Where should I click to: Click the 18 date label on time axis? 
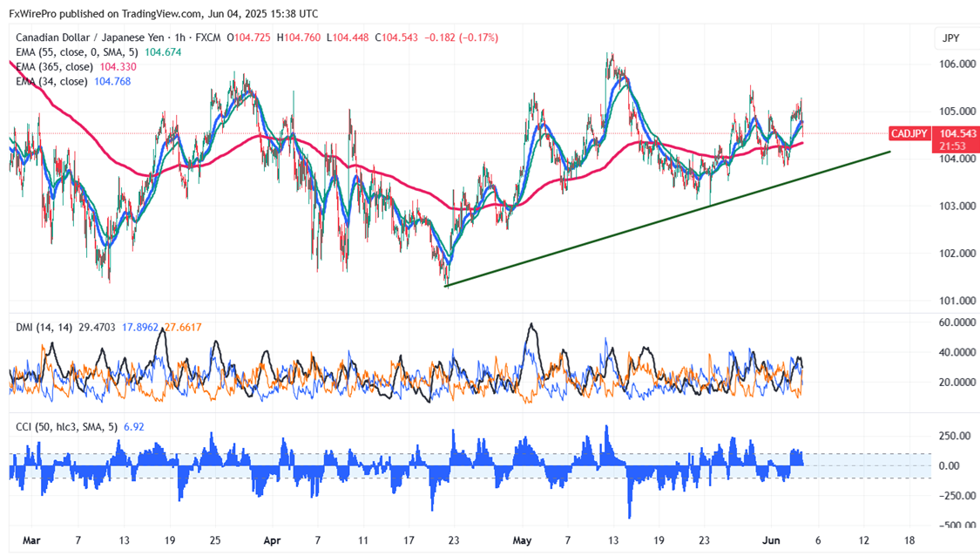tap(909, 540)
